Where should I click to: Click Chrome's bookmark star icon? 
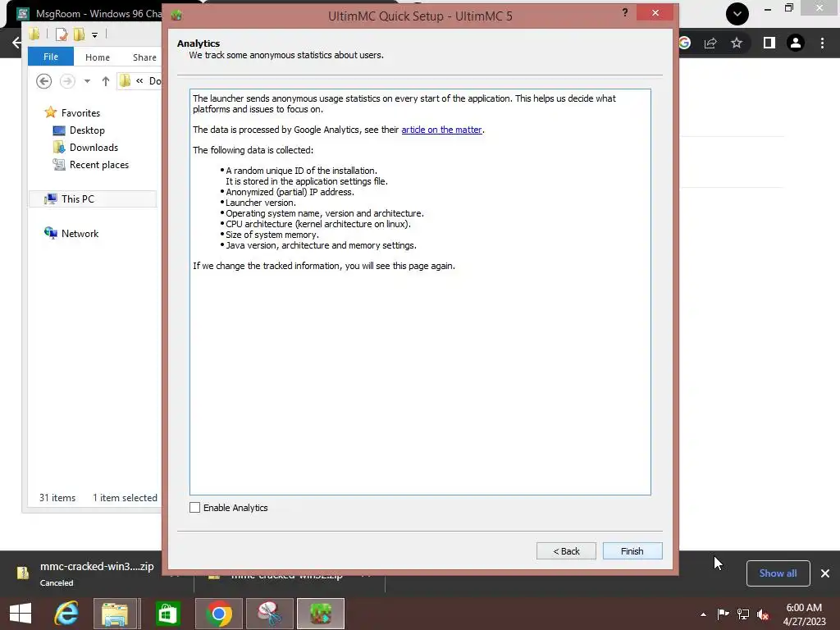point(737,43)
